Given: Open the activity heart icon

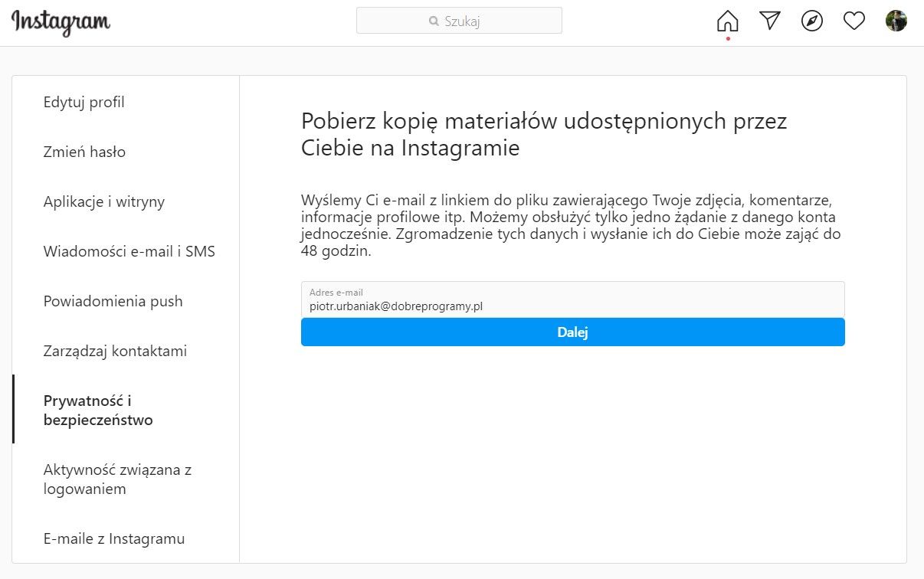Looking at the screenshot, I should 854,21.
